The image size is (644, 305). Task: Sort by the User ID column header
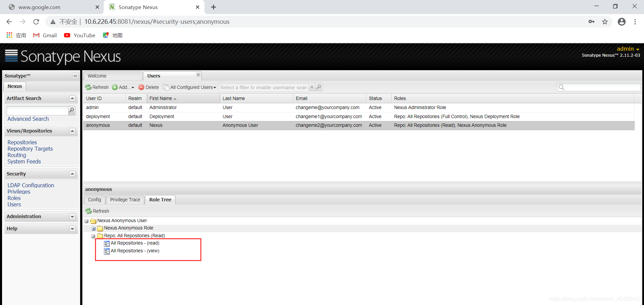[104, 98]
